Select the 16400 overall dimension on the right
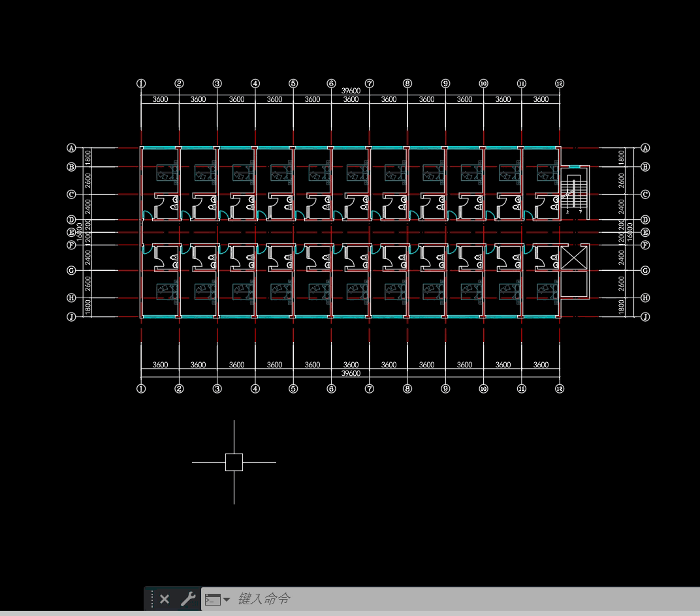The width and height of the screenshot is (700, 616). (630, 232)
